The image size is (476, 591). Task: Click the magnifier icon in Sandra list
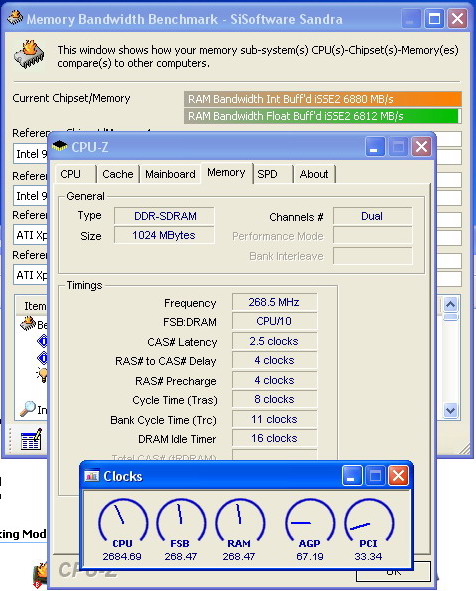click(28, 409)
